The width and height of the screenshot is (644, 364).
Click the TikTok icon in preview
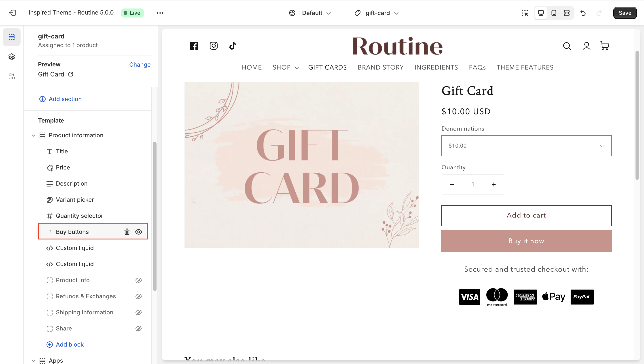click(x=233, y=46)
